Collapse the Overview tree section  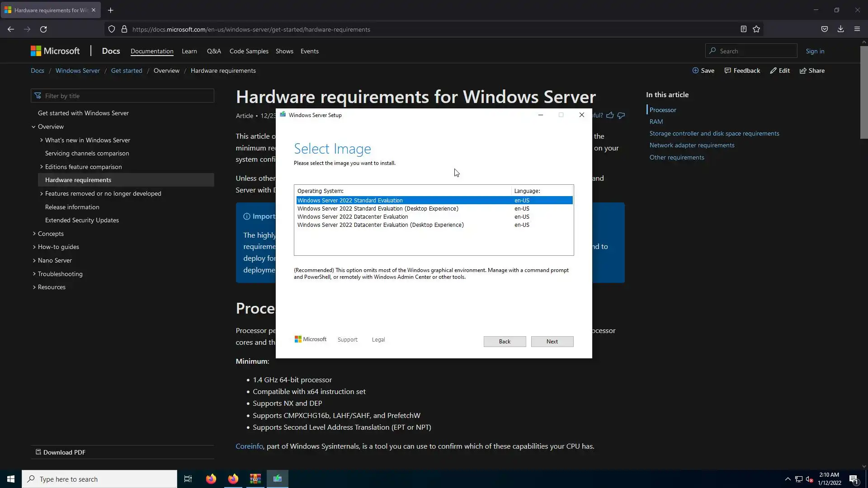point(33,127)
